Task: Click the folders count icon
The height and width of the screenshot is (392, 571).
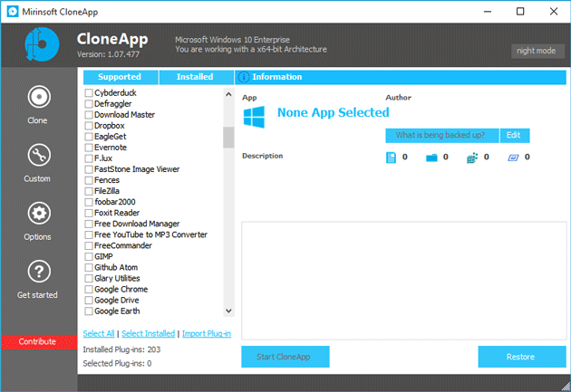Action: (431, 158)
